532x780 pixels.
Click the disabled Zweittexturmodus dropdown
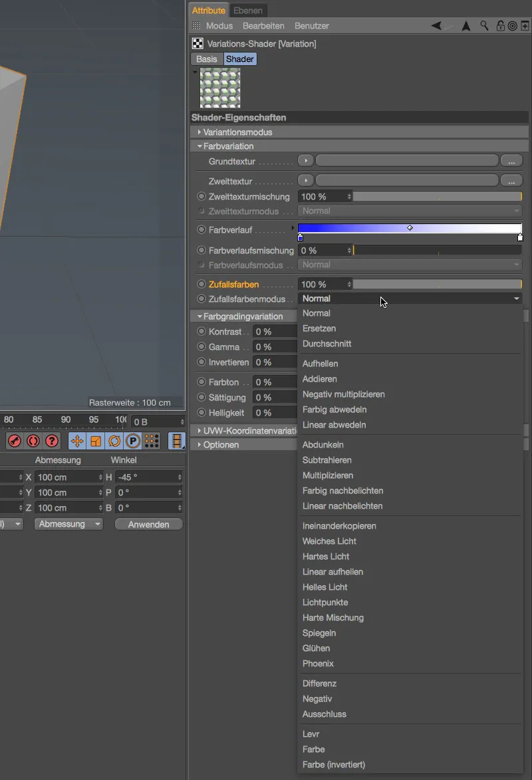point(410,211)
